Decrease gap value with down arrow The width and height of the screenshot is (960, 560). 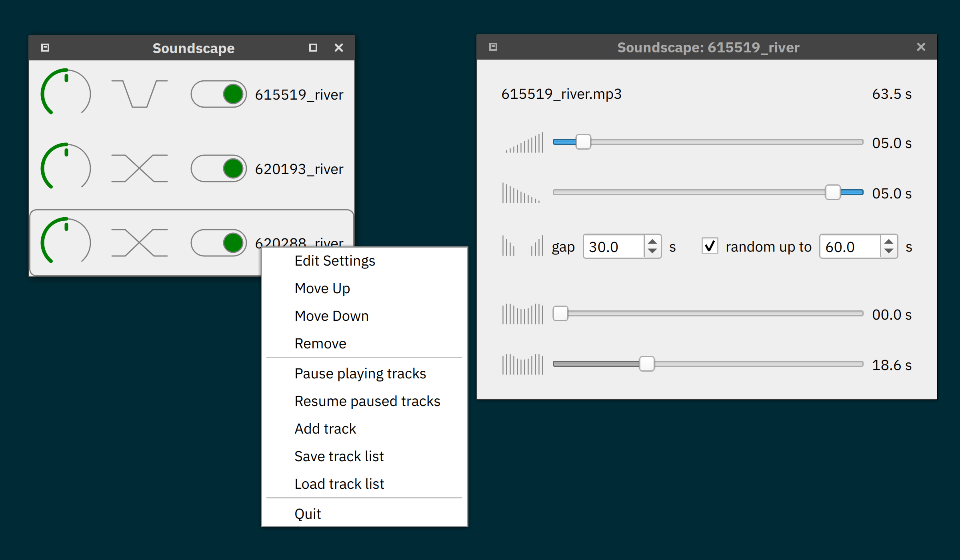(652, 251)
